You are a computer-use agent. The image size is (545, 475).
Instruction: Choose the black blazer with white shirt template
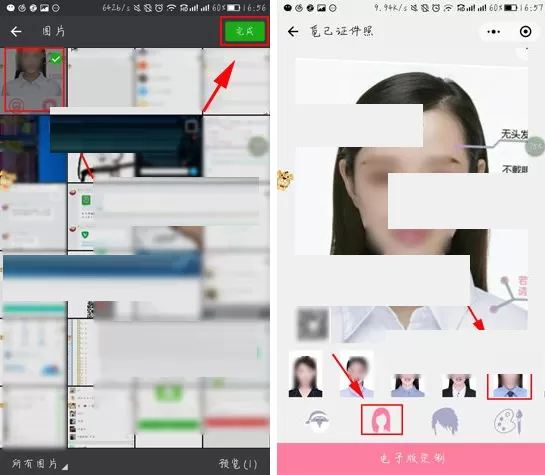click(458, 386)
